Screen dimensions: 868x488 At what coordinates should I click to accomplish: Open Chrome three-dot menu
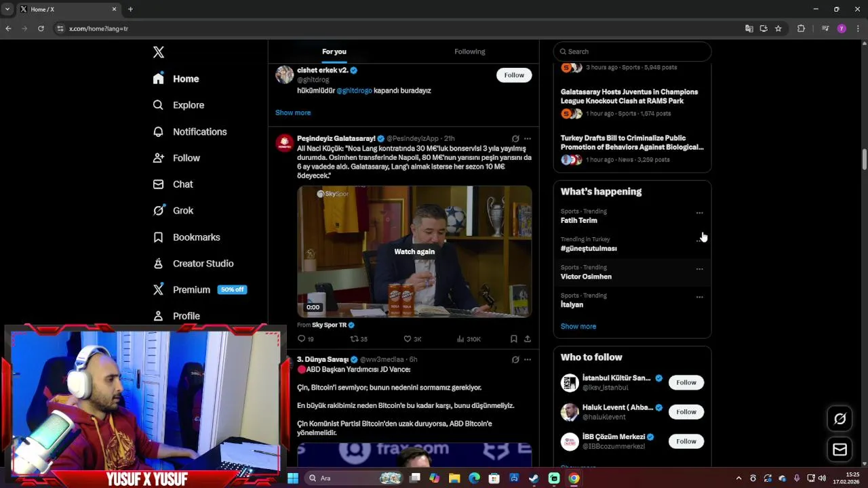[x=859, y=28]
